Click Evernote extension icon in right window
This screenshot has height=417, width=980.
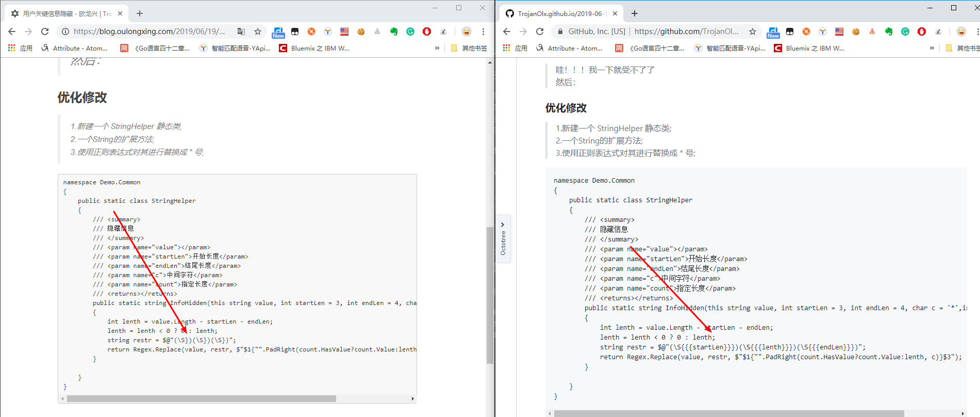coord(889,31)
